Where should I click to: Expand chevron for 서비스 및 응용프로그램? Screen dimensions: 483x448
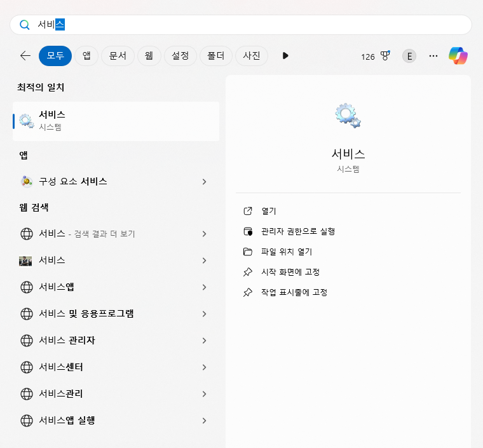coord(204,314)
